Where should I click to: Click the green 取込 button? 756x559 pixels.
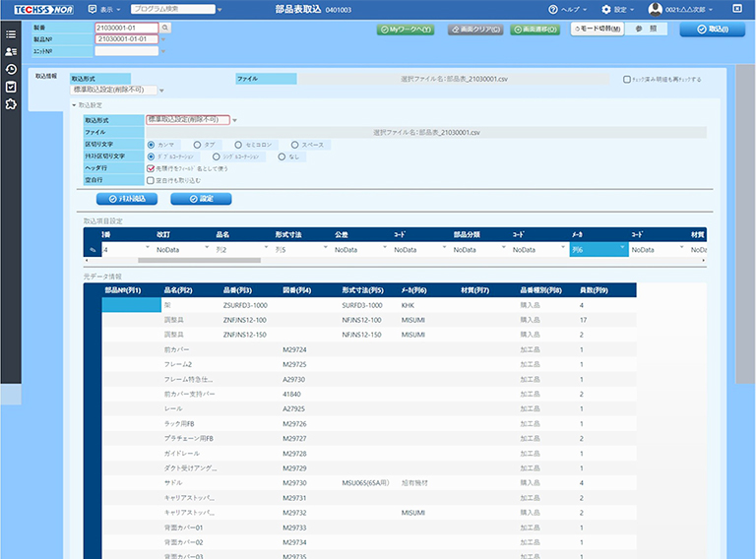(713, 30)
